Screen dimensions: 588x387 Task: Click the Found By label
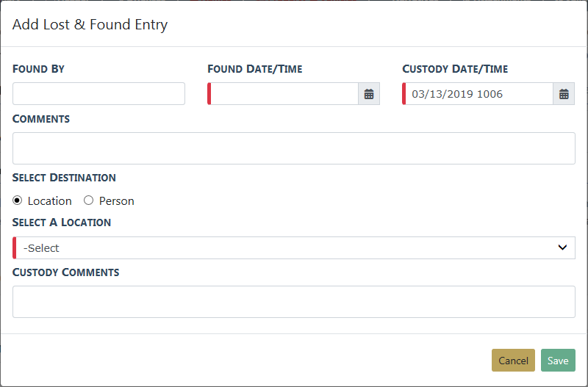coord(39,69)
